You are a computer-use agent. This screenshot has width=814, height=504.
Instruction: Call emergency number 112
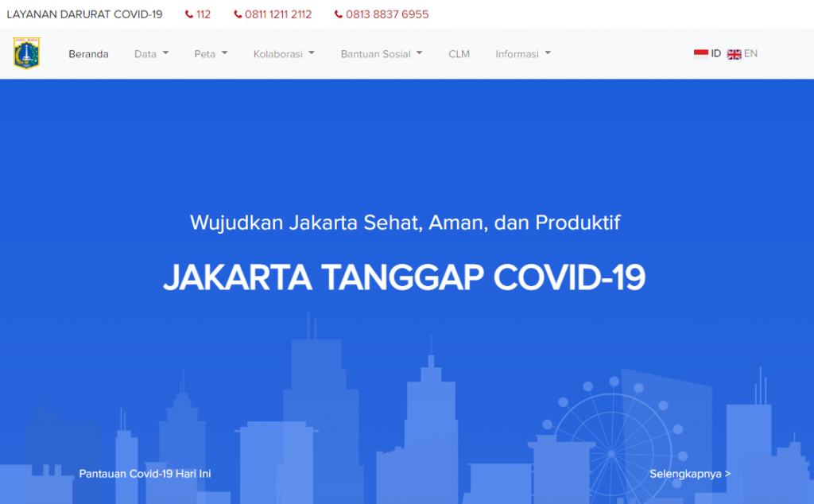click(203, 14)
